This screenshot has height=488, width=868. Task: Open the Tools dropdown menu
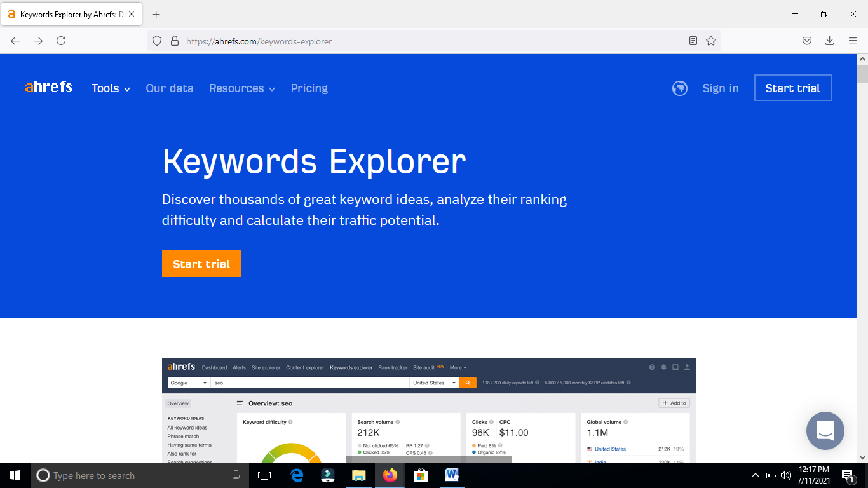(x=111, y=88)
